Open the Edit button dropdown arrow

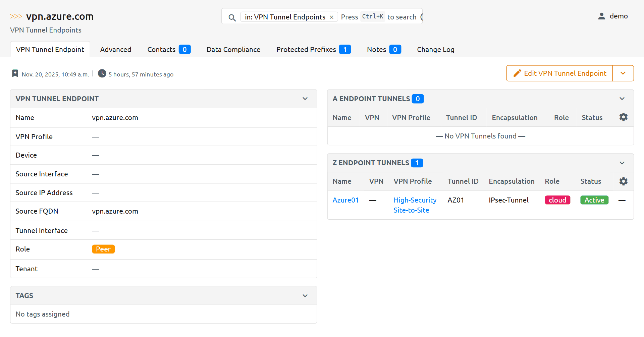623,73
